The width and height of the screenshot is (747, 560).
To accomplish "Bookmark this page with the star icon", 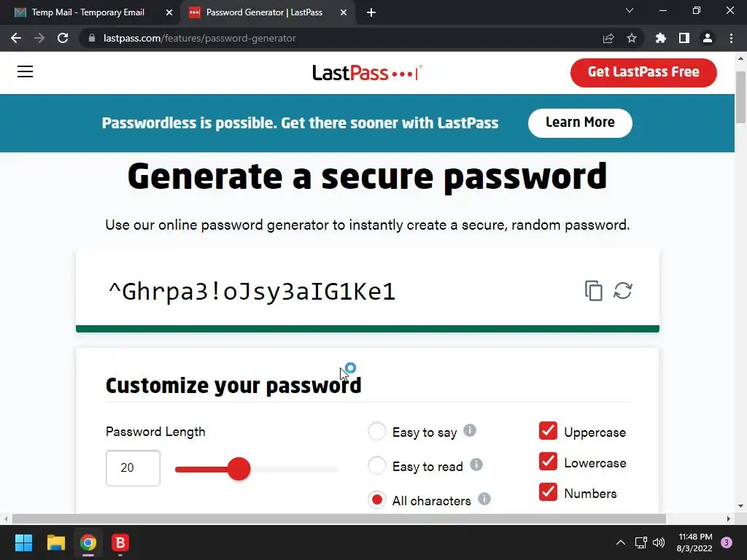I will point(632,38).
